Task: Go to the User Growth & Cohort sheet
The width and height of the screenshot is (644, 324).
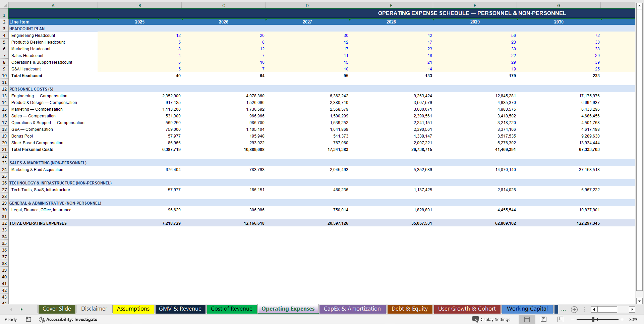Action: (x=467, y=309)
